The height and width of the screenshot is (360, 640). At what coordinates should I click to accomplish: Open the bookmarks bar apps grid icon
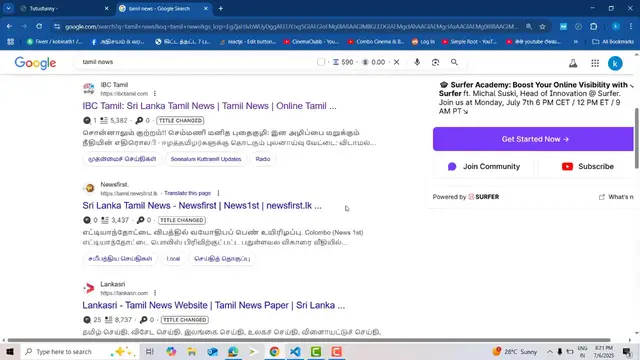tap(11, 42)
